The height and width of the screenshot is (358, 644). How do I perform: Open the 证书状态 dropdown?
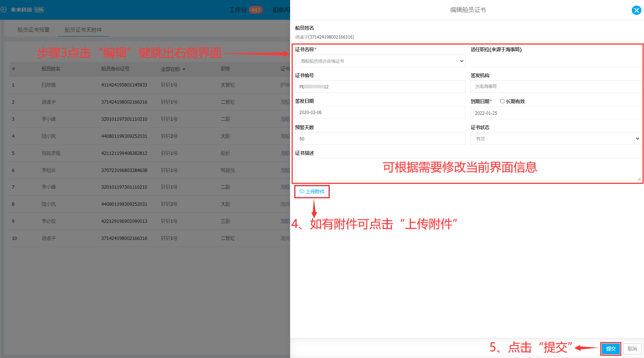click(x=556, y=139)
